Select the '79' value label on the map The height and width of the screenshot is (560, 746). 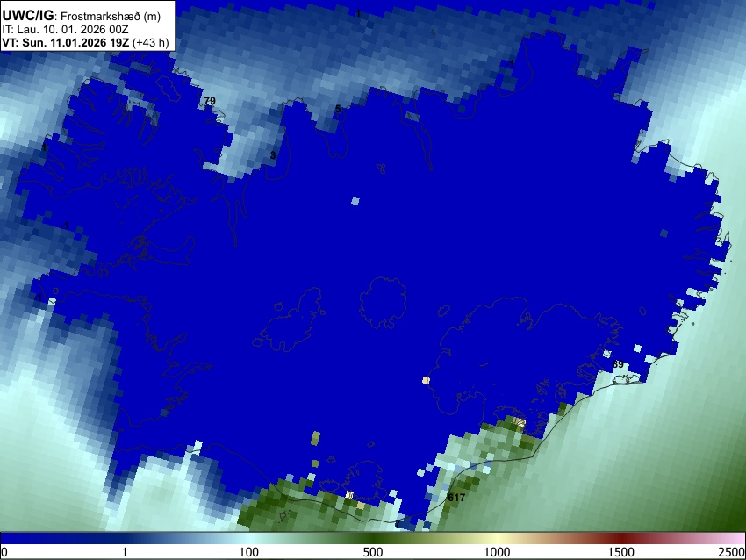pyautogui.click(x=210, y=101)
